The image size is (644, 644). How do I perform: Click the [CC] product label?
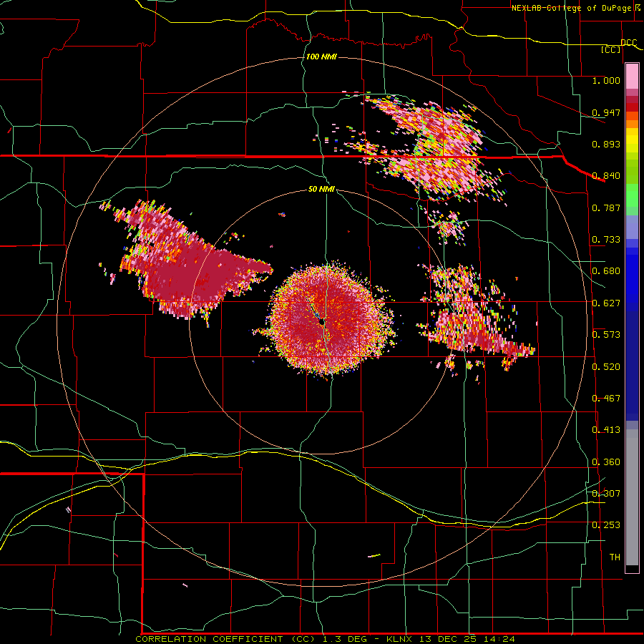[611, 49]
